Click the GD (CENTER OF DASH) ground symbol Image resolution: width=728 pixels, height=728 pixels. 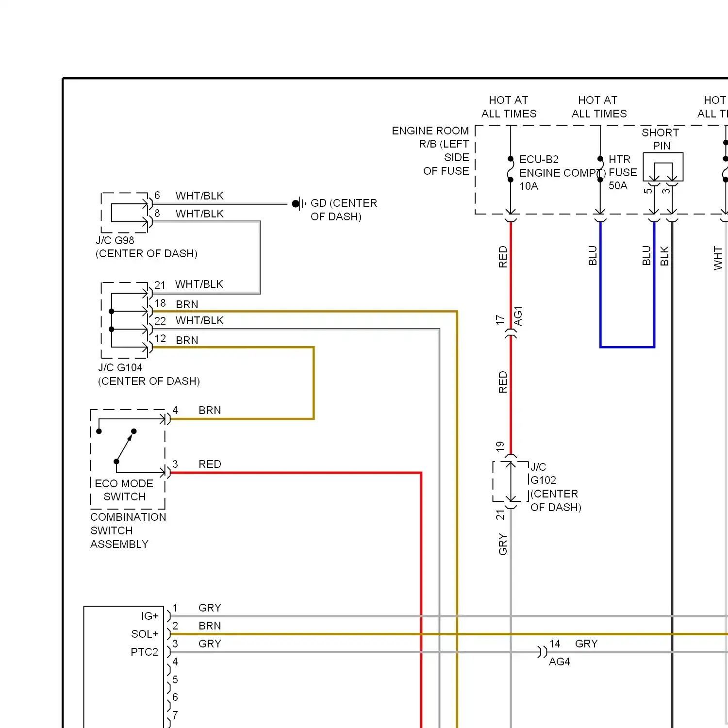pos(299,204)
